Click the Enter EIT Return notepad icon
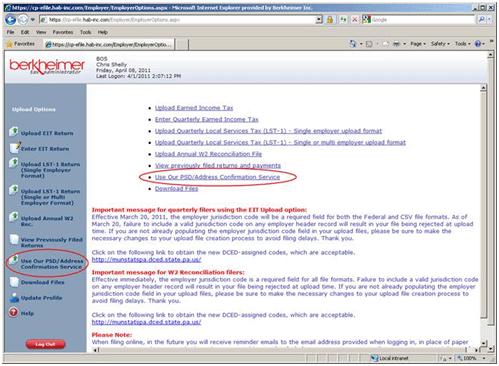 [x=15, y=147]
